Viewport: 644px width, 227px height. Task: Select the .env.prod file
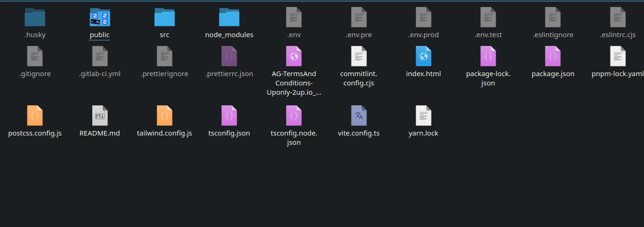tap(423, 18)
